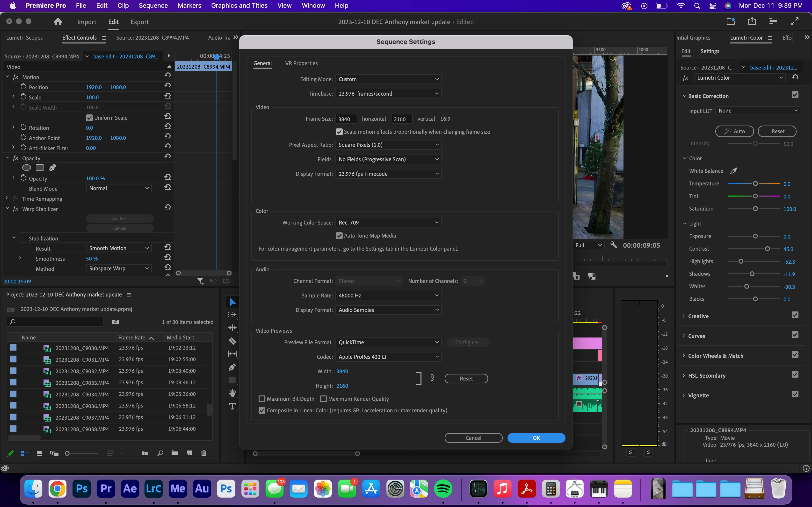
Task: Reset the Position parameter
Action: tap(168, 86)
